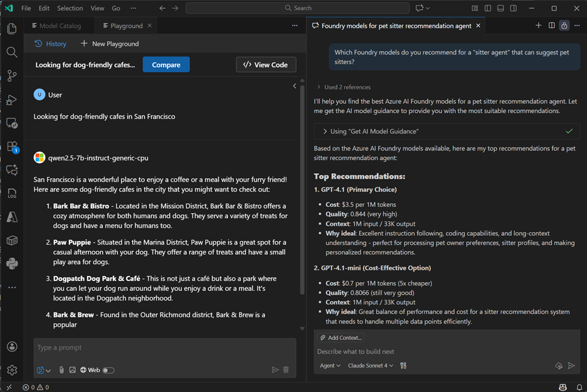Click the title bar Search box
The width and height of the screenshot is (587, 392).
[x=298, y=8]
